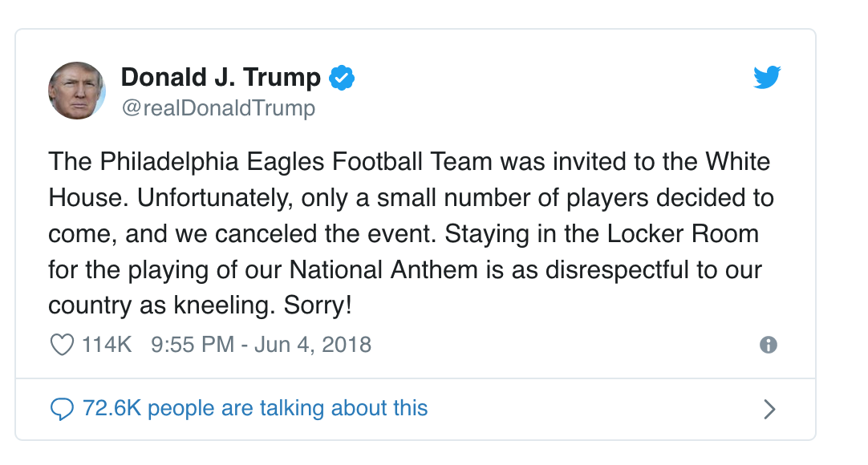
Task: Click the Twitter bird logo
Action: [x=767, y=77]
